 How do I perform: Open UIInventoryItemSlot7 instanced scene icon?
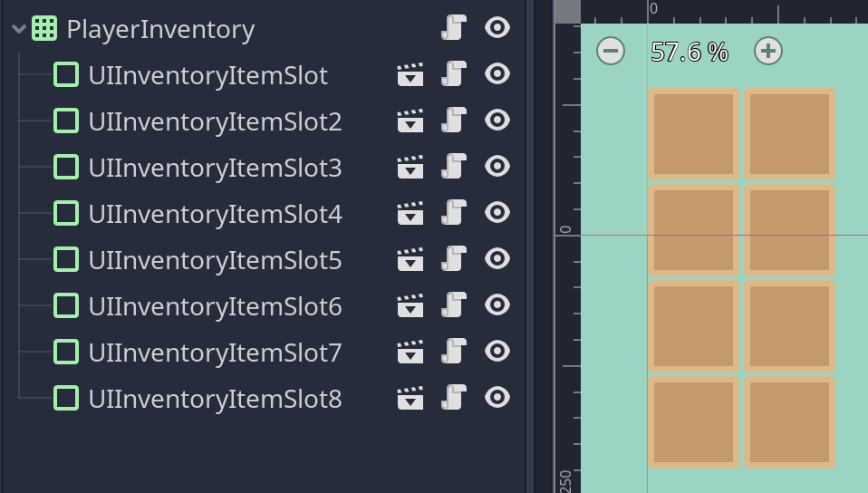coord(410,352)
